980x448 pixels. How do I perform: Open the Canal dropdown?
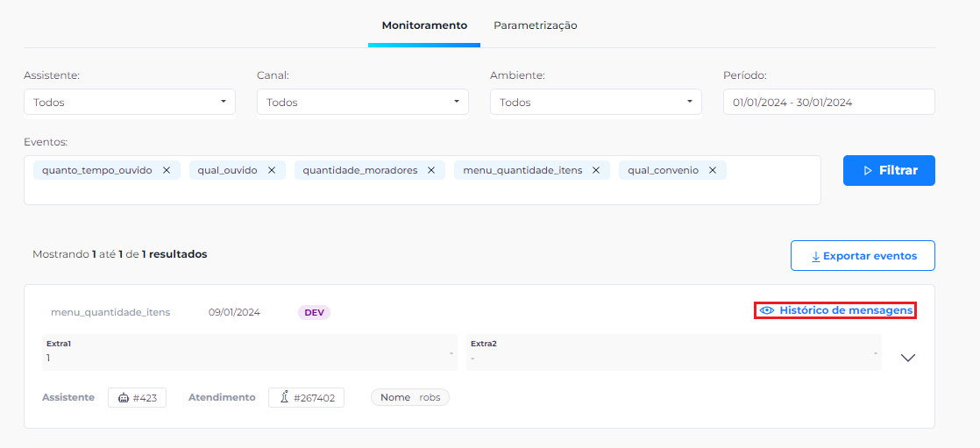point(363,102)
